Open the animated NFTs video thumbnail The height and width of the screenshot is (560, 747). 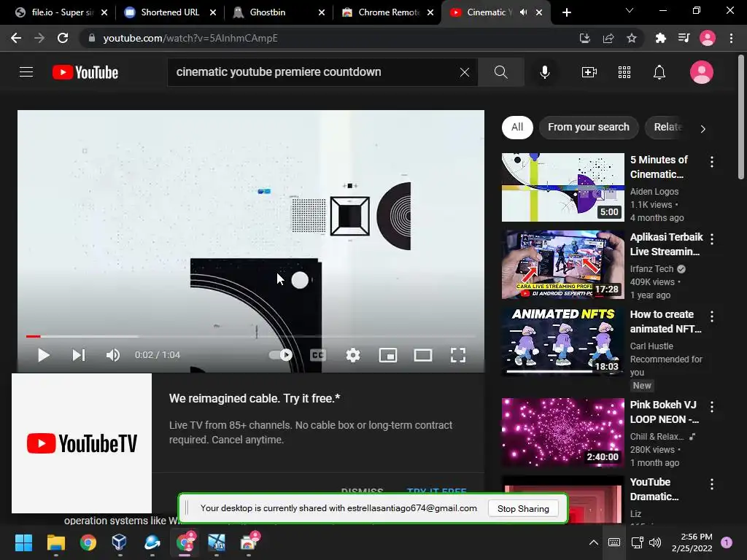tap(562, 341)
